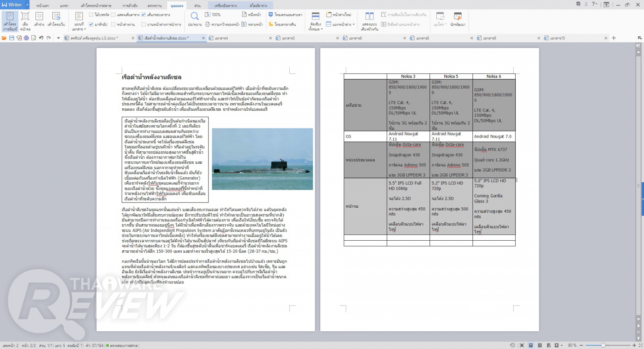The height and width of the screenshot is (349, 644).
Task: Open the Zoom dialog magnifier (ย่อ/ขยาย)
Action: [x=195, y=19]
